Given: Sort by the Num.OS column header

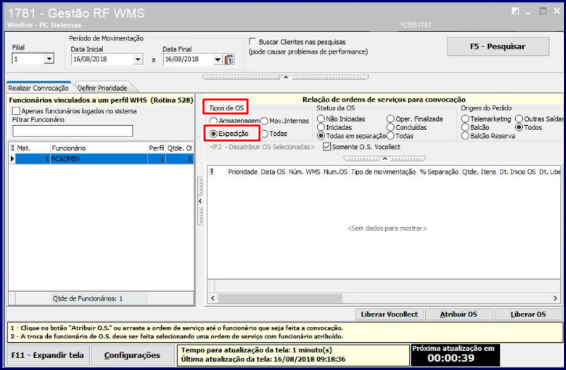Looking at the screenshot, I should click(335, 172).
